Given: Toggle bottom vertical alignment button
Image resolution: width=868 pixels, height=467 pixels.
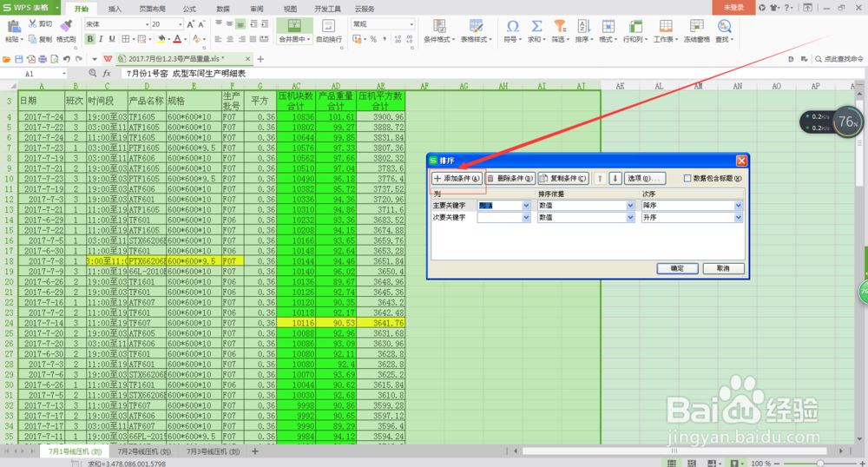Looking at the screenshot, I should point(240,24).
